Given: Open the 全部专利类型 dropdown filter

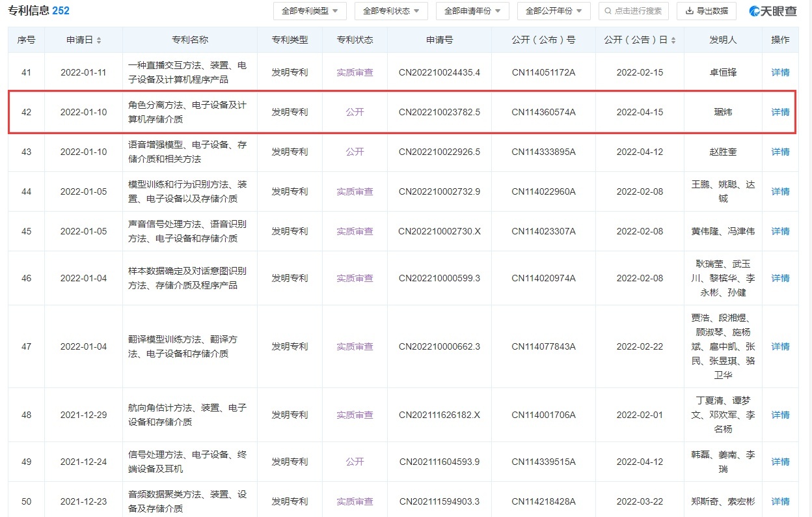Looking at the screenshot, I should 310,11.
